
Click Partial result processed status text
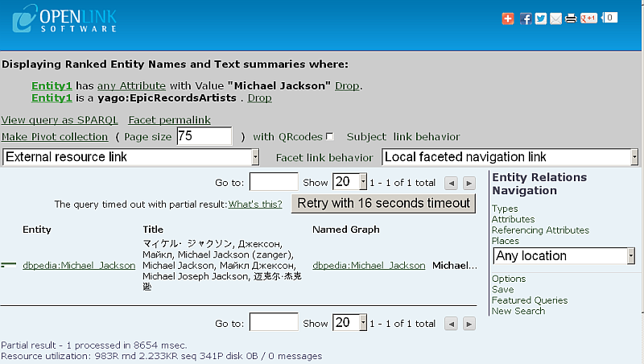tap(94, 345)
